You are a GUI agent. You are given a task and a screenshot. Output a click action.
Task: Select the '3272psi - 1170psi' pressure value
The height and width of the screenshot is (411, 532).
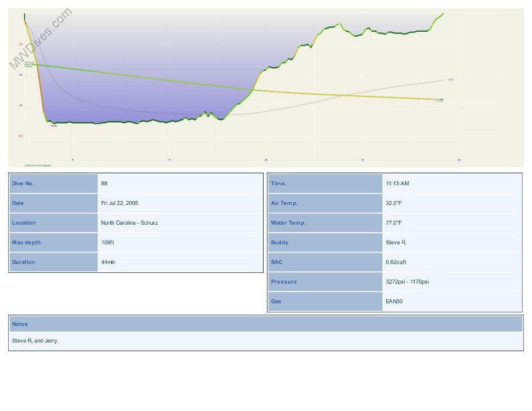coord(407,282)
